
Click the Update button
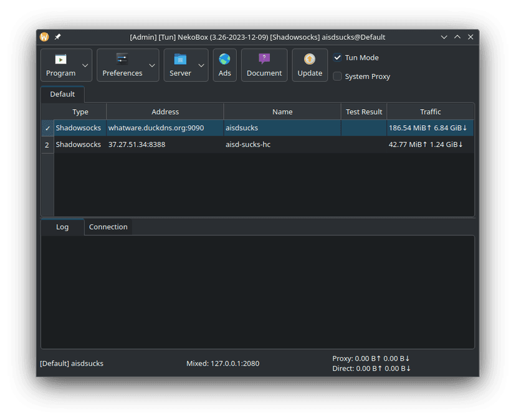click(310, 65)
